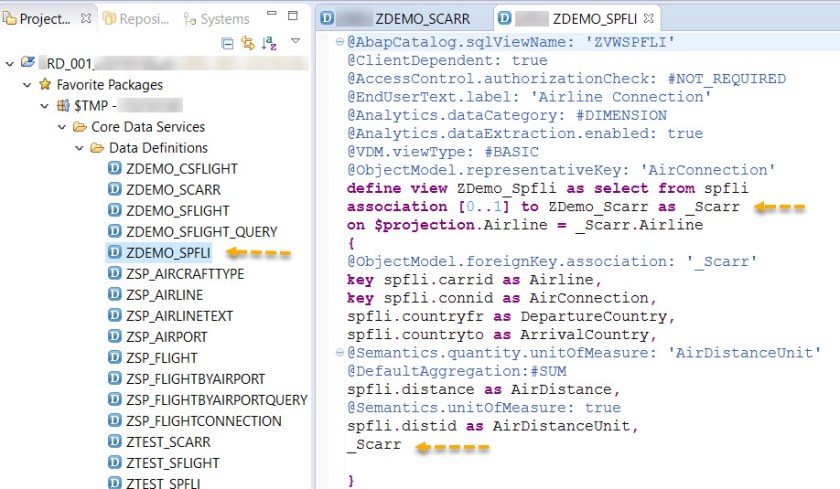840x489 pixels.
Task: Select ZSP_FLIGHTBYAIRPORT tree item
Action: pyautogui.click(x=196, y=379)
